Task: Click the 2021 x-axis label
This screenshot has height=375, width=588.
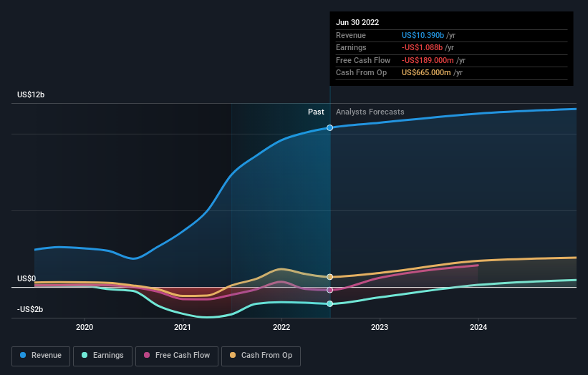Action: 183,328
